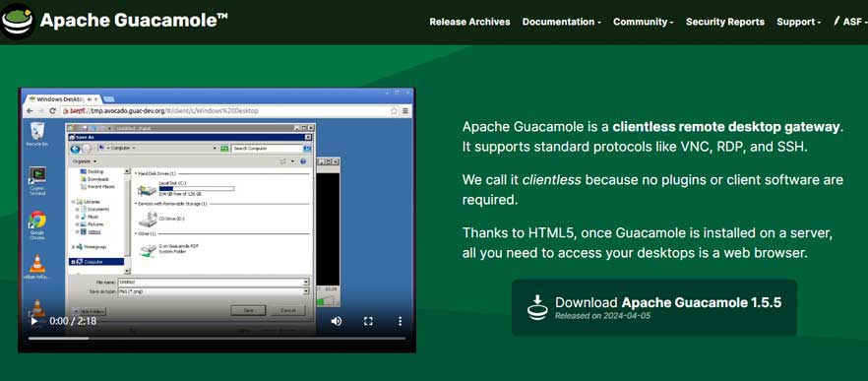The height and width of the screenshot is (381, 868).
Task: Open the Apache Guacamole home title link
Action: pos(134,21)
